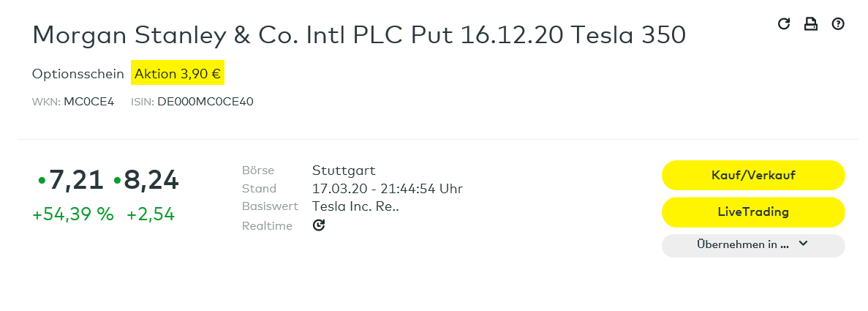Click the green dot before 8,24
The image size is (868, 311).
click(117, 179)
